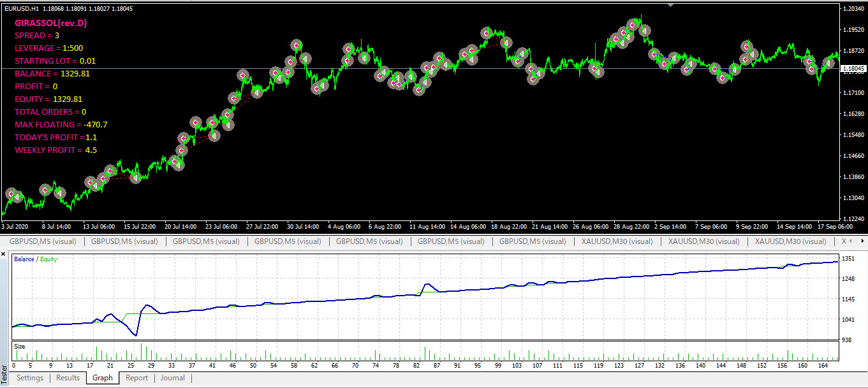Click the Size label in the volume pane
The height and width of the screenshot is (388, 868).
[x=20, y=347]
